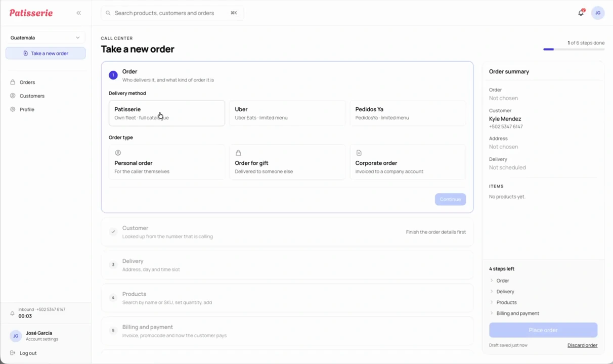
Task: Expand Billing and payment in steps left
Action: pyautogui.click(x=514, y=313)
